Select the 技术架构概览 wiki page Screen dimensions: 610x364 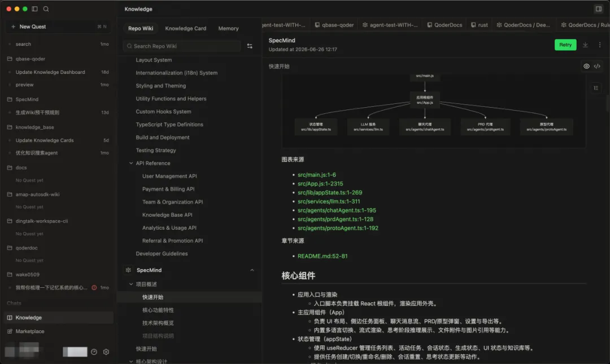[x=158, y=323]
